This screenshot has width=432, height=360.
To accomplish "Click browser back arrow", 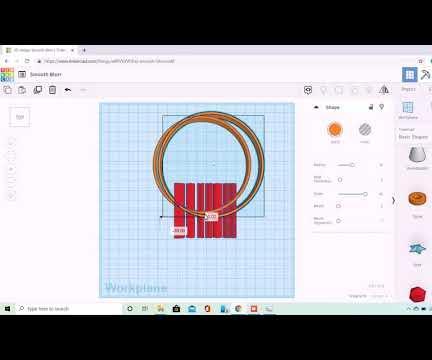I will pyautogui.click(x=6, y=61).
